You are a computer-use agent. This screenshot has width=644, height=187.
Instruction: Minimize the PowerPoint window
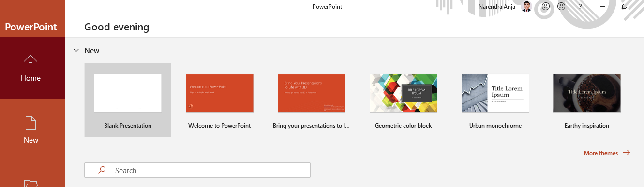[602, 7]
